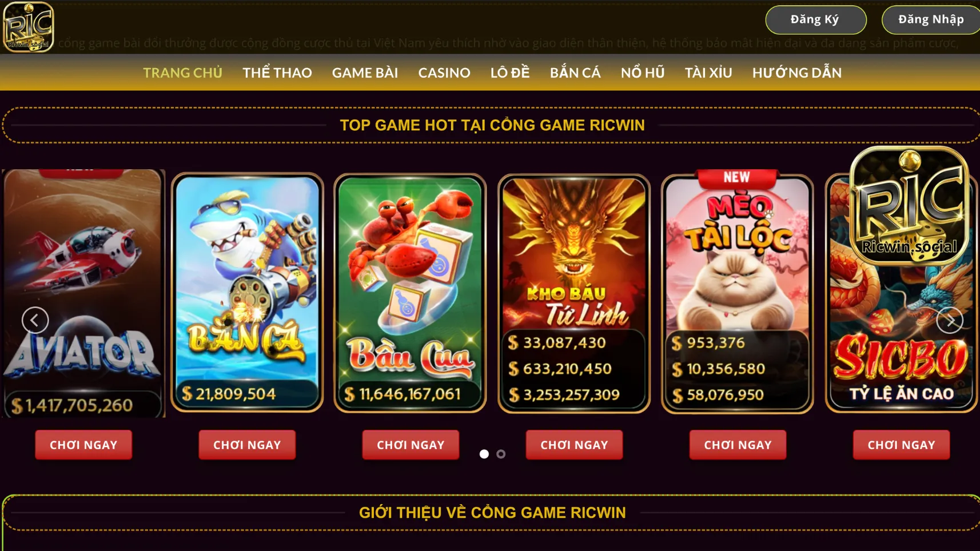
Task: Open the Sicbo game card
Action: (902, 293)
